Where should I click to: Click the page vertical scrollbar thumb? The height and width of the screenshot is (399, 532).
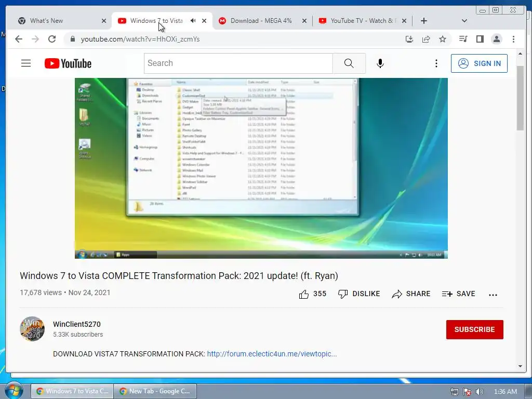coord(520,98)
